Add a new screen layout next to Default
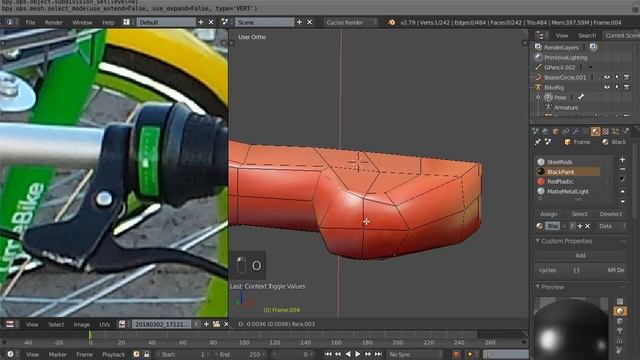The image size is (640, 360). click(200, 22)
